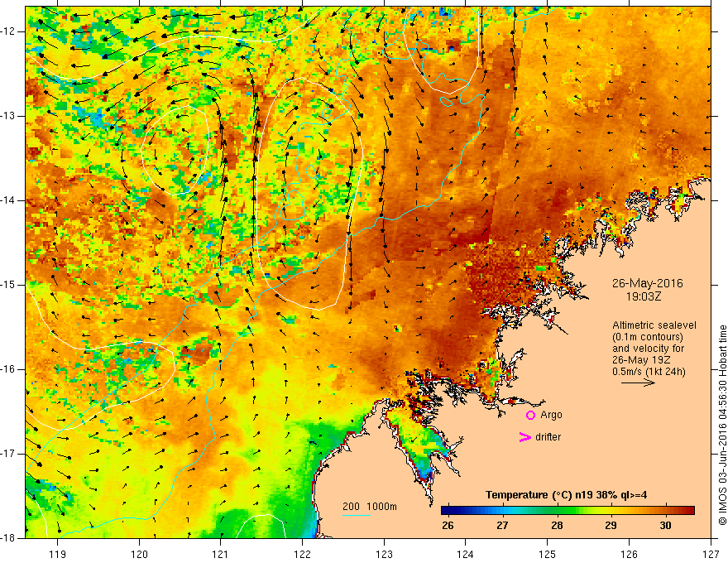Click the 'drifter' legend label
This screenshot has height=563, width=728.
[548, 437]
